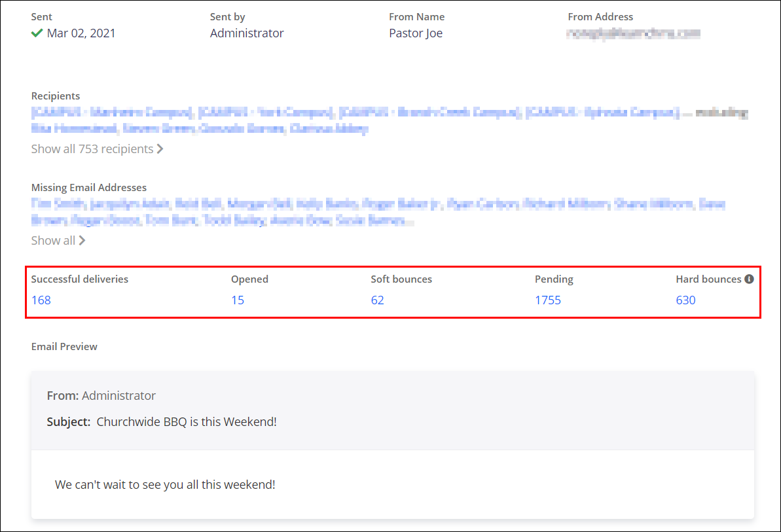Select the Churchwide BBQ subject line
The height and width of the screenshot is (532, 781).
coord(187,422)
